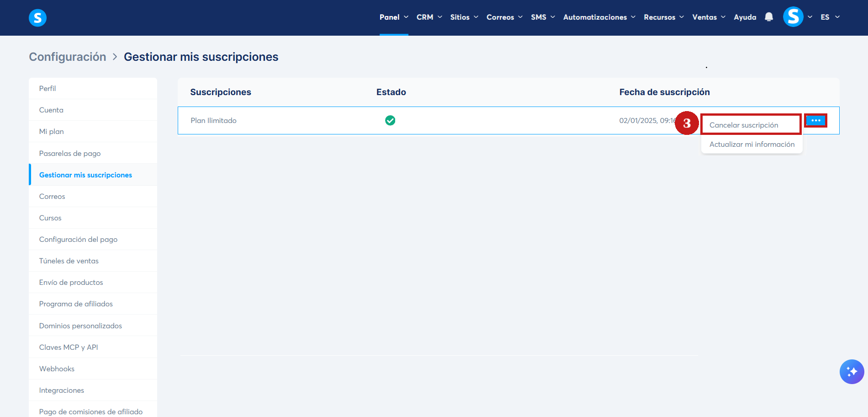Click the 02/01/2025 subscription date
868x417 pixels.
(647, 121)
